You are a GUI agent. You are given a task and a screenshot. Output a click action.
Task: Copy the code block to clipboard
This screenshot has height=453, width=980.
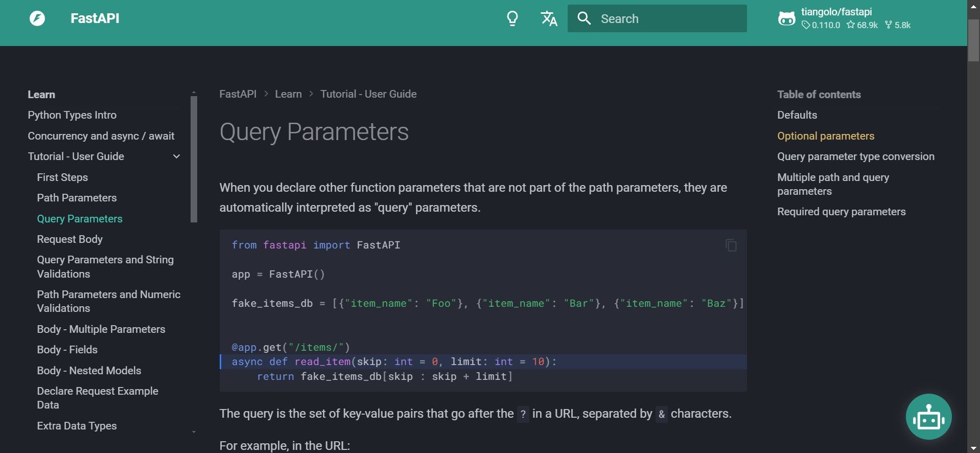tap(731, 245)
